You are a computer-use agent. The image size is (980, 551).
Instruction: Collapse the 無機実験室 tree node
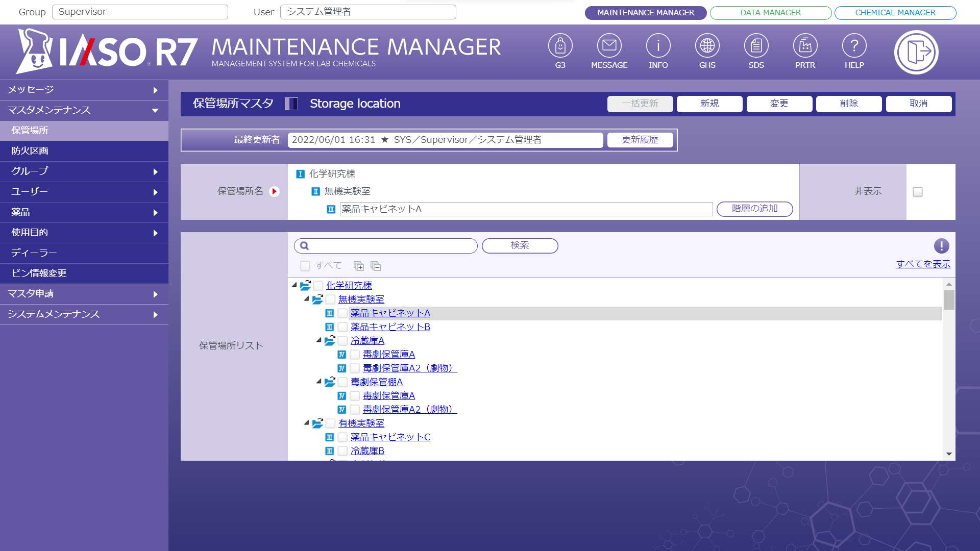pyautogui.click(x=306, y=299)
